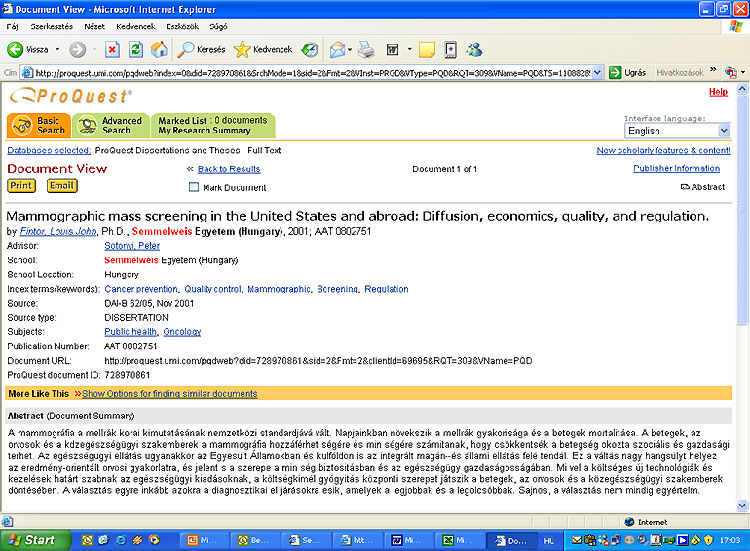
Task: Click the taskbar clock showing 17:03
Action: [x=730, y=540]
